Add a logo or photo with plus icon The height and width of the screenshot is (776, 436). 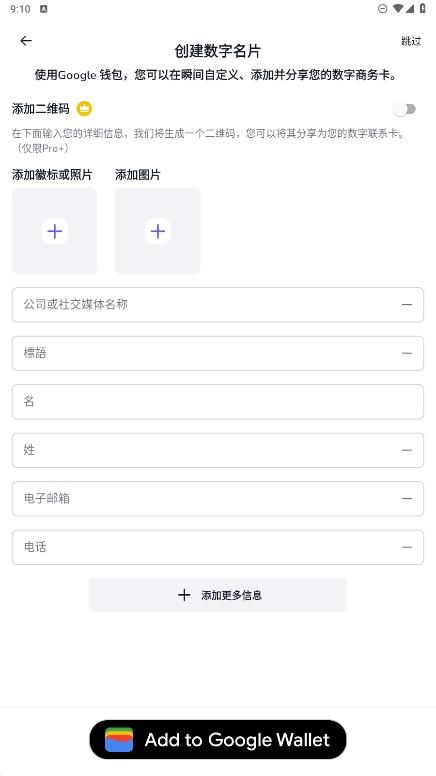tap(54, 231)
